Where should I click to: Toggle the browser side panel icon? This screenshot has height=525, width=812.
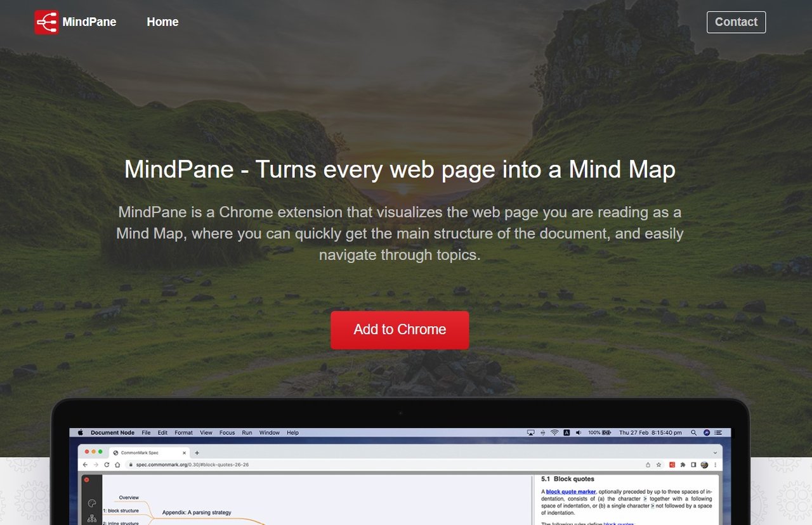[693, 465]
